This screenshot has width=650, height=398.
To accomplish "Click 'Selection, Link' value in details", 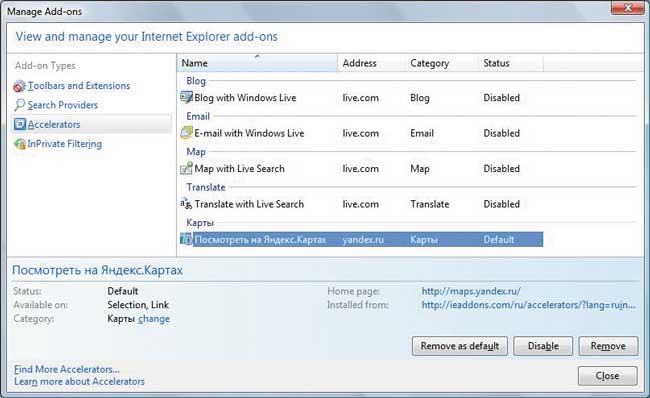I will tap(138, 305).
